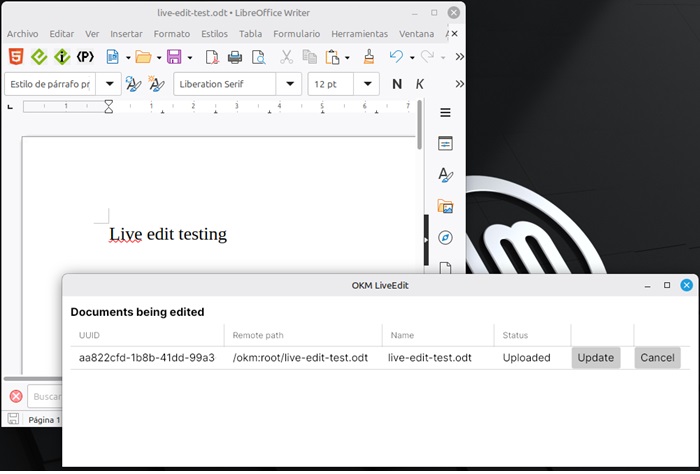Click the Uploaded status cell

pyautogui.click(x=526, y=358)
